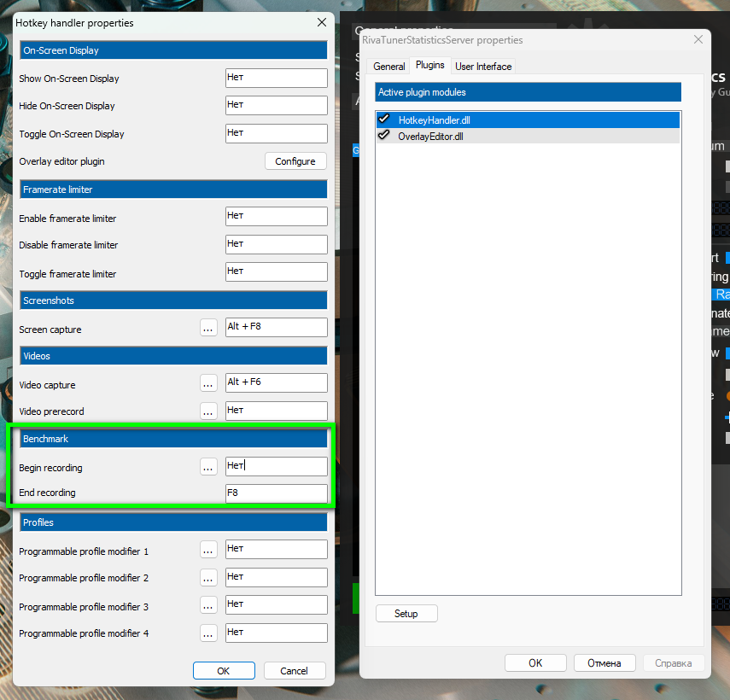Close the RivaTunerStatisticsServer properties window

point(698,39)
